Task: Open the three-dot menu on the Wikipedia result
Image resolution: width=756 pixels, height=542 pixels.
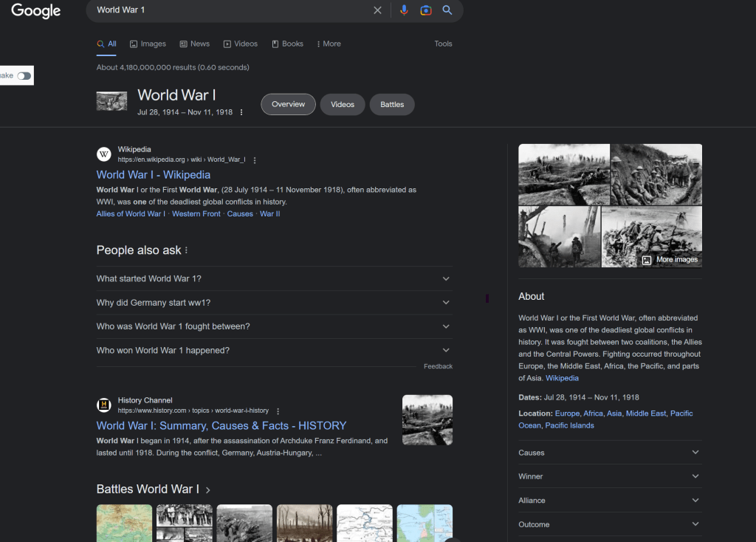Action: point(254,159)
